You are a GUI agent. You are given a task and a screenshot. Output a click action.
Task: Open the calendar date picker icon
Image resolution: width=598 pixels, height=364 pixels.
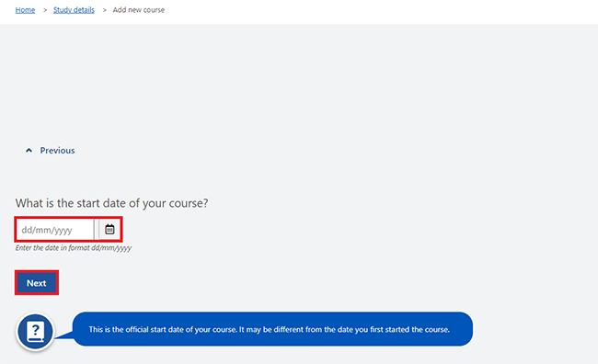pyautogui.click(x=109, y=230)
